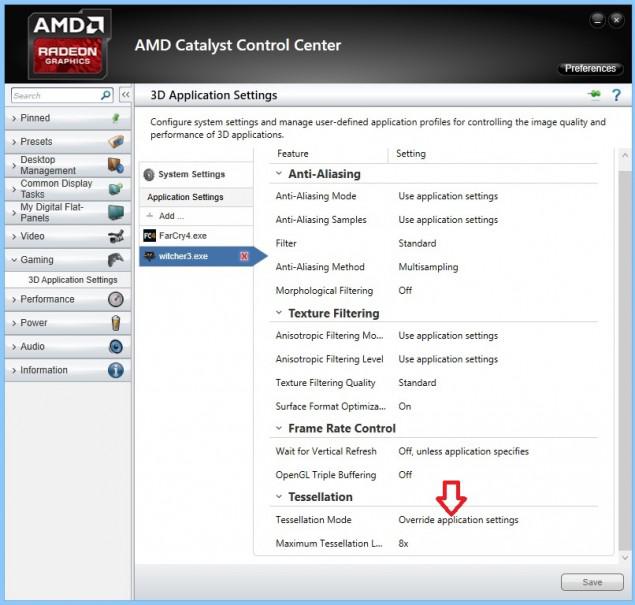Open Tessellation Mode setting dropdown
Viewport: 635px width, 605px height.
click(x=458, y=520)
